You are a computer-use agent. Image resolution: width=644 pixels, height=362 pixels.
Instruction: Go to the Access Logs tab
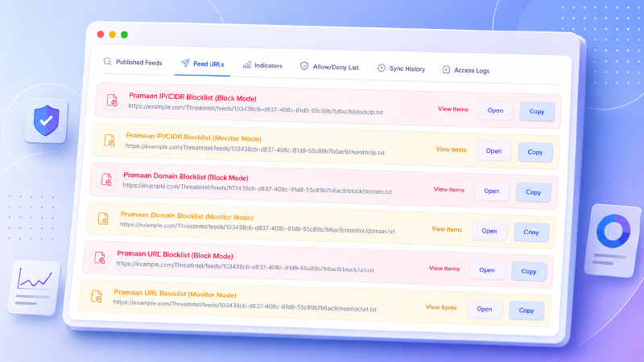point(466,70)
